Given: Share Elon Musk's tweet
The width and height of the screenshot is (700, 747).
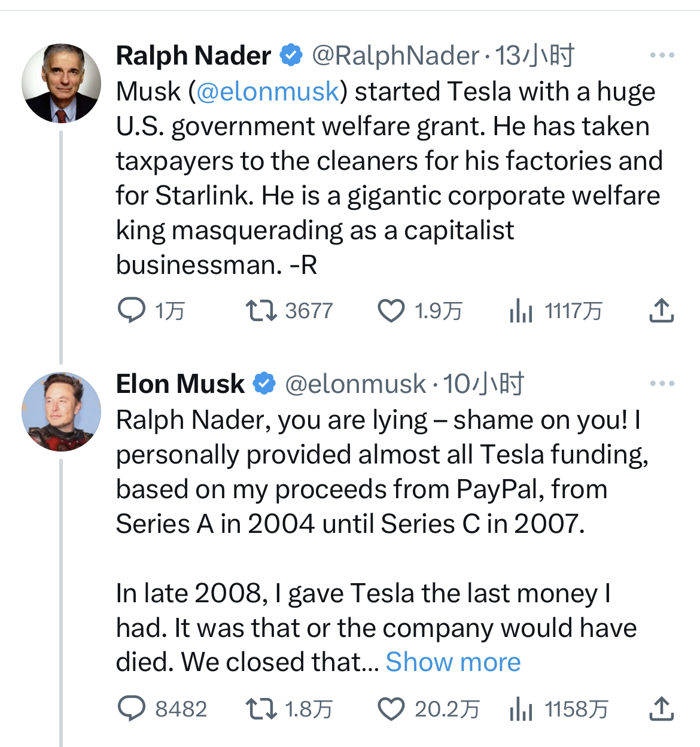Looking at the screenshot, I should 662,709.
